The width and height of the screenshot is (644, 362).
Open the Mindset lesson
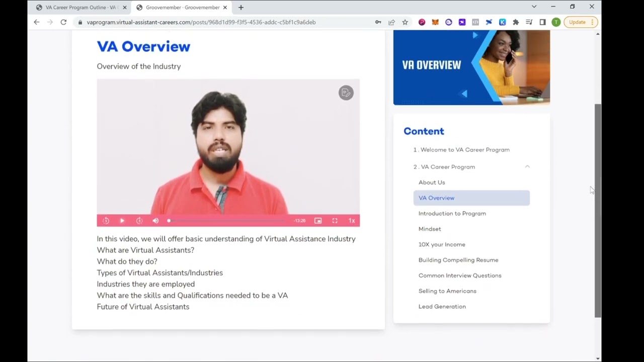(x=430, y=229)
